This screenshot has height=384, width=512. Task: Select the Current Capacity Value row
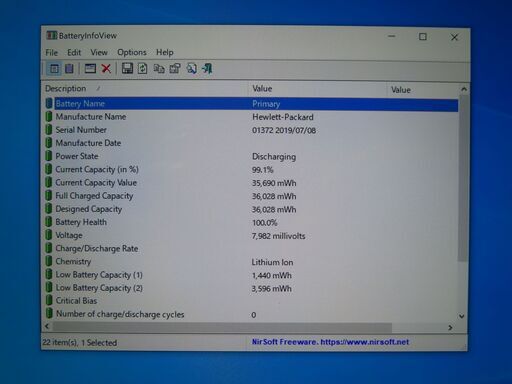pyautogui.click(x=252, y=183)
